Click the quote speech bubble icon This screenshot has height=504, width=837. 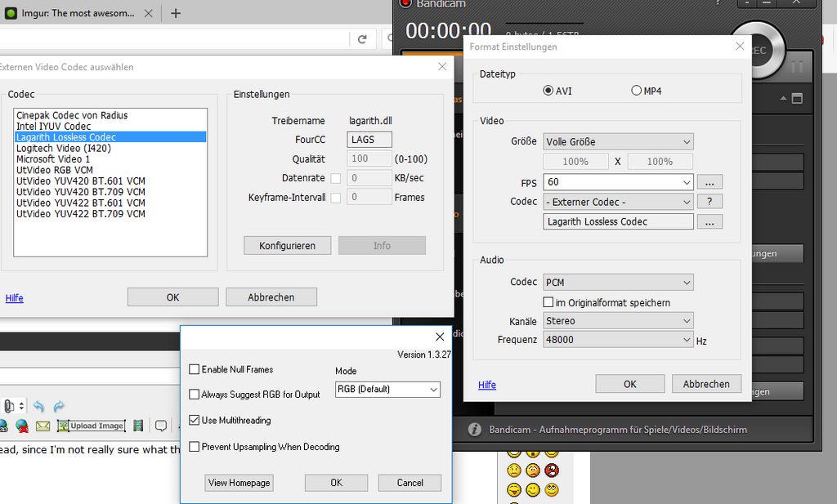pos(161,426)
